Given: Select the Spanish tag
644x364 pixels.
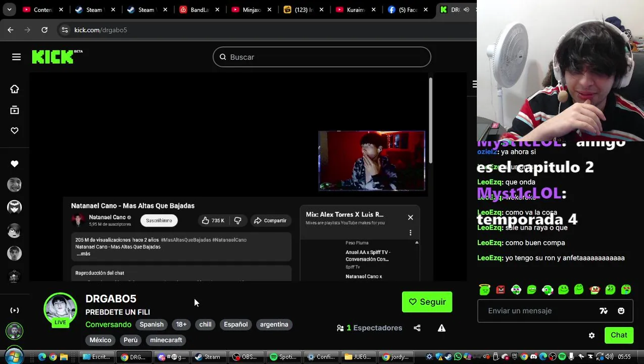Looking at the screenshot, I should [x=152, y=325].
